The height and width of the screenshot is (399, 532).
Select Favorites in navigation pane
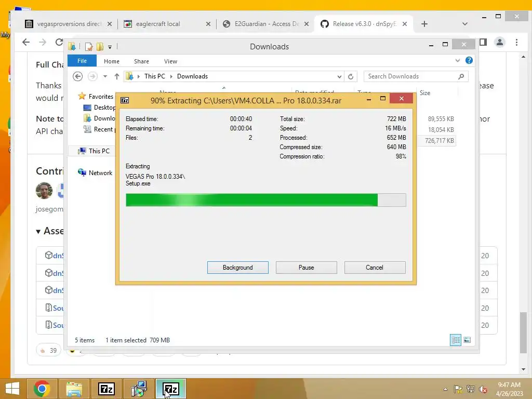click(x=96, y=96)
